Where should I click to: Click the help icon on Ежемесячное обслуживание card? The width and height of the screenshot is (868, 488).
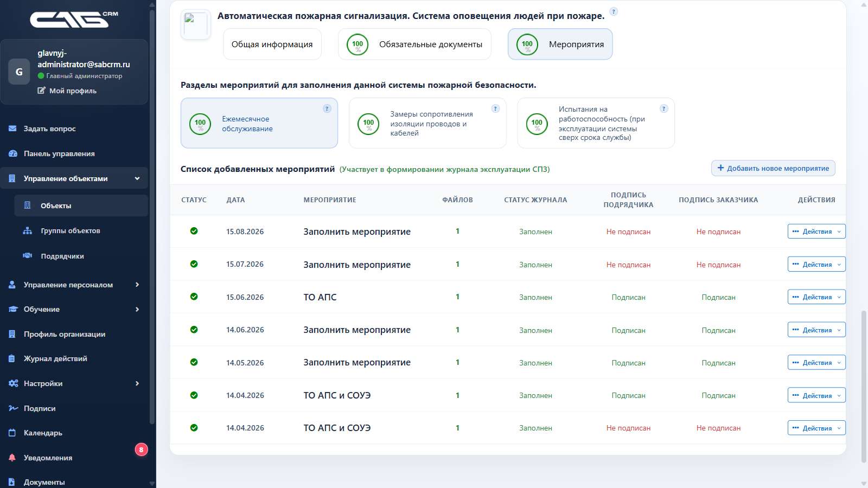point(327,108)
